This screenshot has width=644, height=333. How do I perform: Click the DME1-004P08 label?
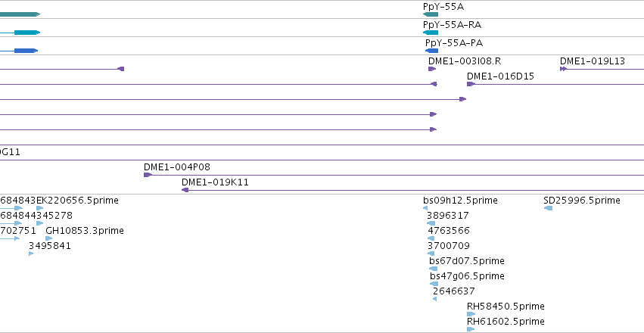(177, 167)
